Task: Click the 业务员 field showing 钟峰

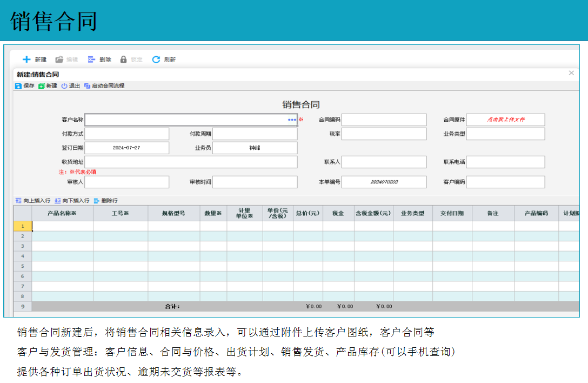Action: click(x=255, y=148)
